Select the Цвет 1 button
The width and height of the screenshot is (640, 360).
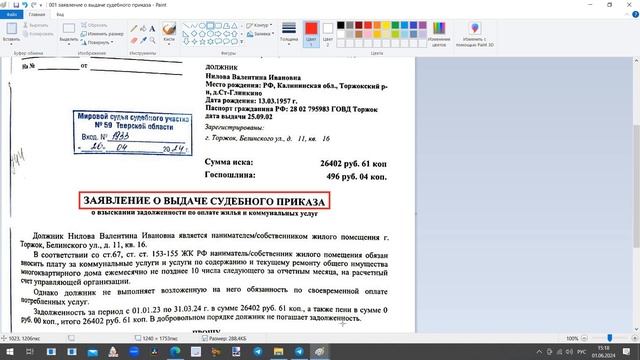pyautogui.click(x=311, y=34)
